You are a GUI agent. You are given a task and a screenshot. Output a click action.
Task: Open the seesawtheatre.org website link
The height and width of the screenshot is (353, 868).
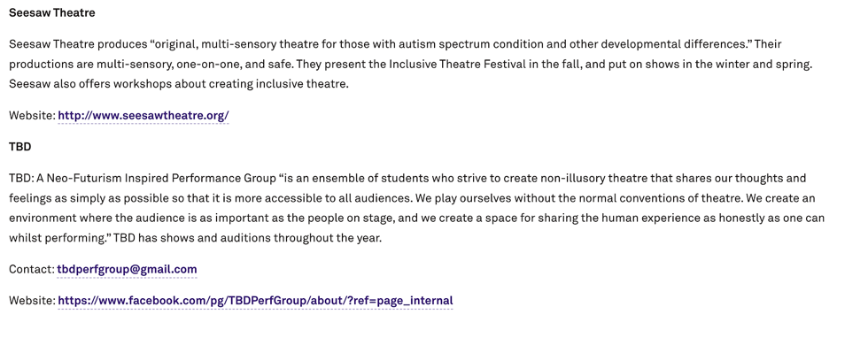pos(143,116)
